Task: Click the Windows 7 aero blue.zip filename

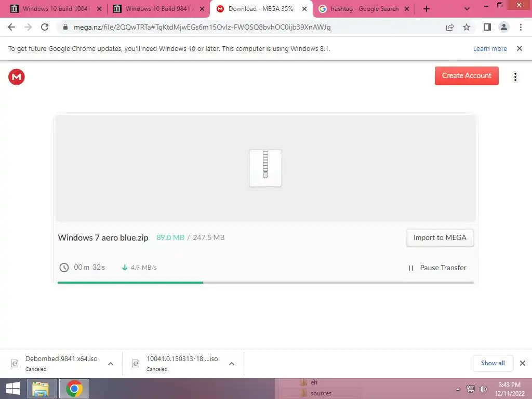Action: 103,238
